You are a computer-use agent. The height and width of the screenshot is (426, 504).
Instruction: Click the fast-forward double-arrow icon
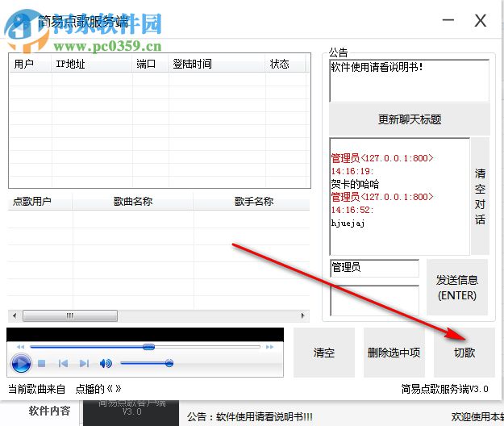269,347
